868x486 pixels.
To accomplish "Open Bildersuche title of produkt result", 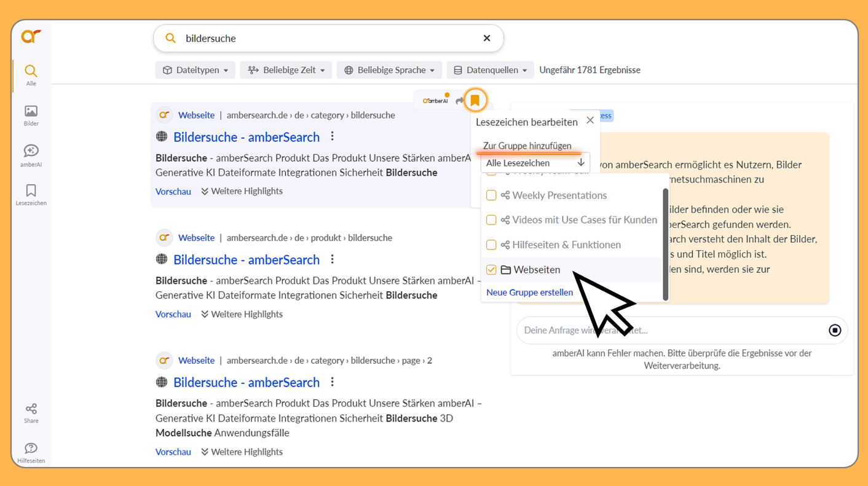I will pos(247,260).
